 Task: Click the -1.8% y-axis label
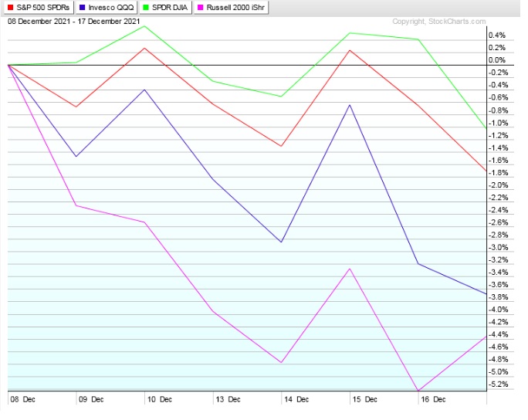pos(498,173)
